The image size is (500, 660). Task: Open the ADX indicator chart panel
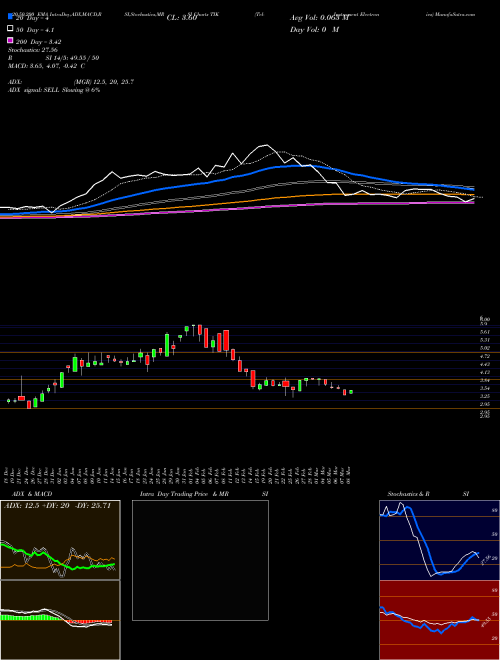point(60,540)
